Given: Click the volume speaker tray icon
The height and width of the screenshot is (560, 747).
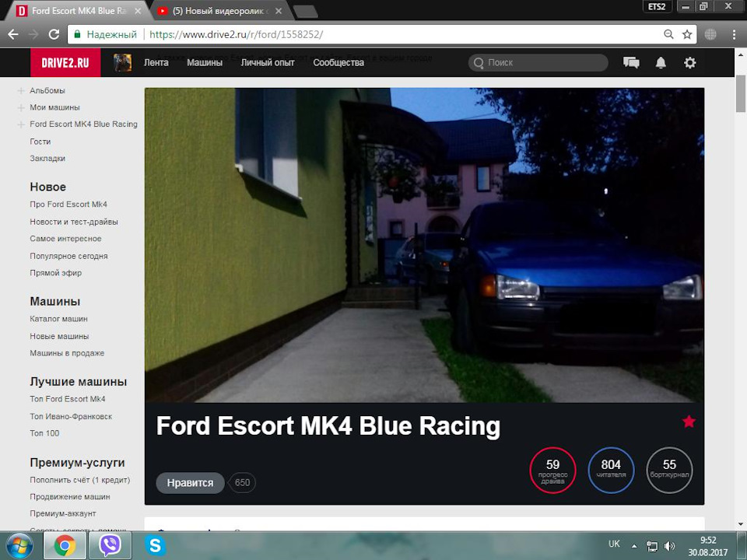Looking at the screenshot, I should tap(669, 546).
